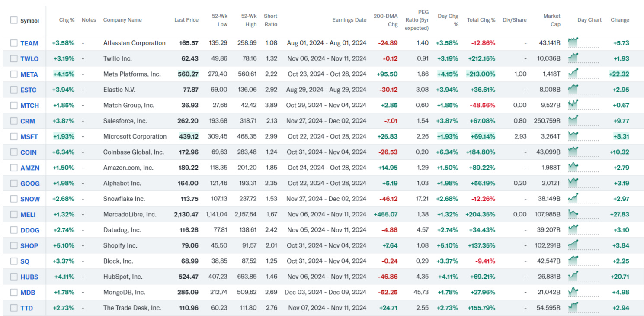
Task: Open COIN day chart sparkline
Action: point(583,152)
